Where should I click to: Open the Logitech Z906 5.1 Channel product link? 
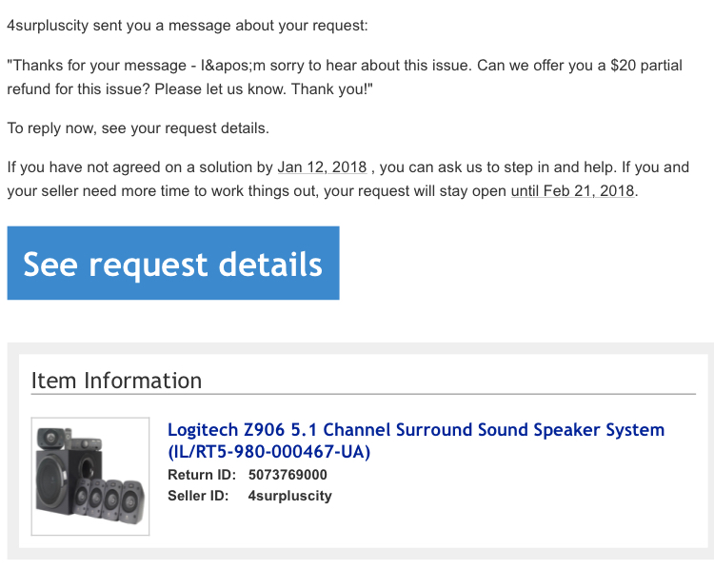coord(416,430)
